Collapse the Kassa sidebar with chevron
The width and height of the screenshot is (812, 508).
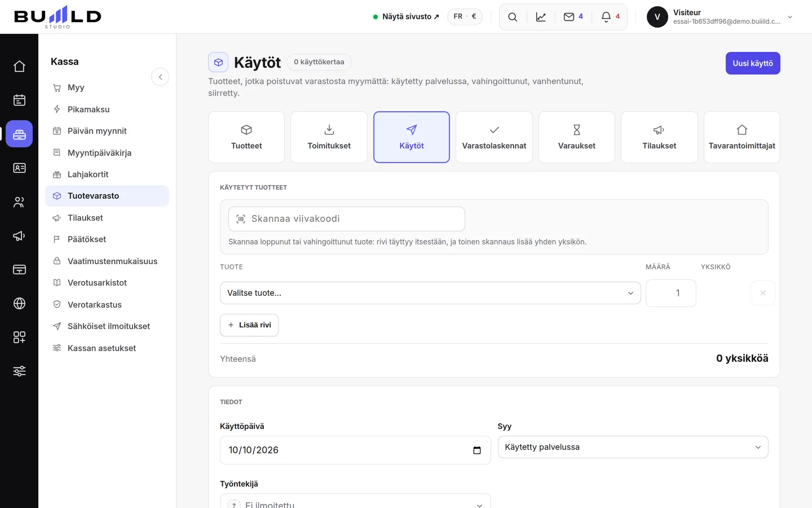click(x=160, y=77)
